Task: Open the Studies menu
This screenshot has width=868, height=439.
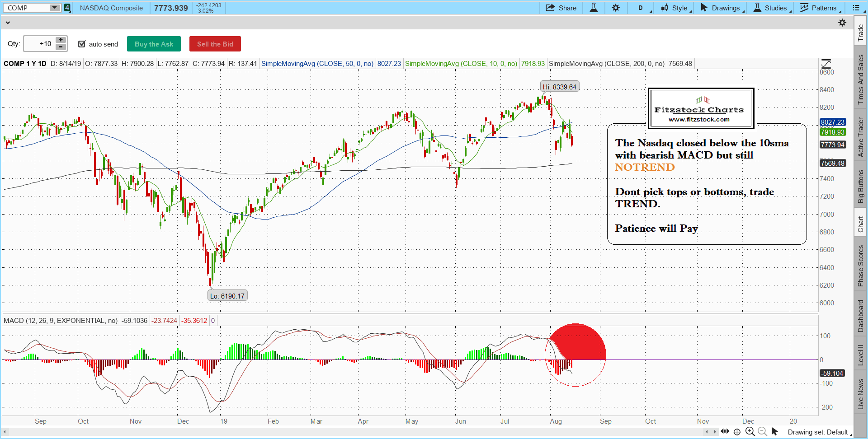Action: 771,8
